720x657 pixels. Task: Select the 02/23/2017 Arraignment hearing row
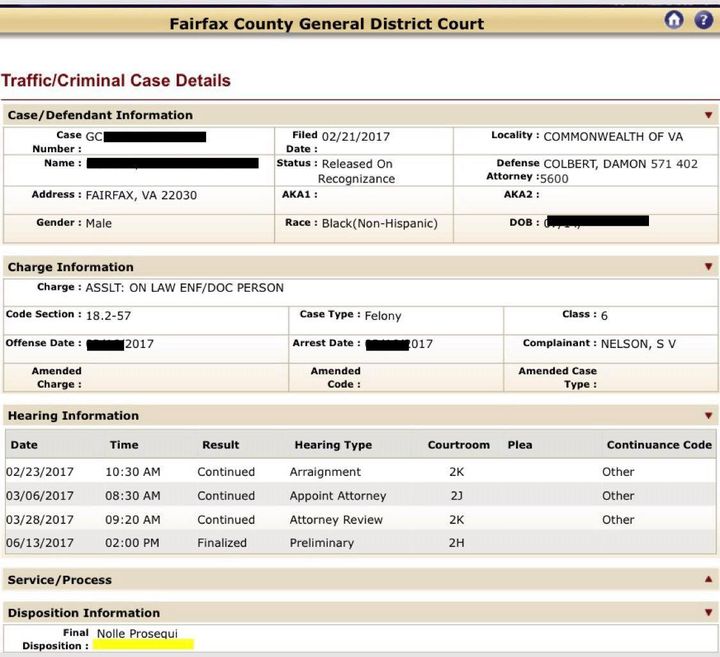pyautogui.click(x=360, y=472)
